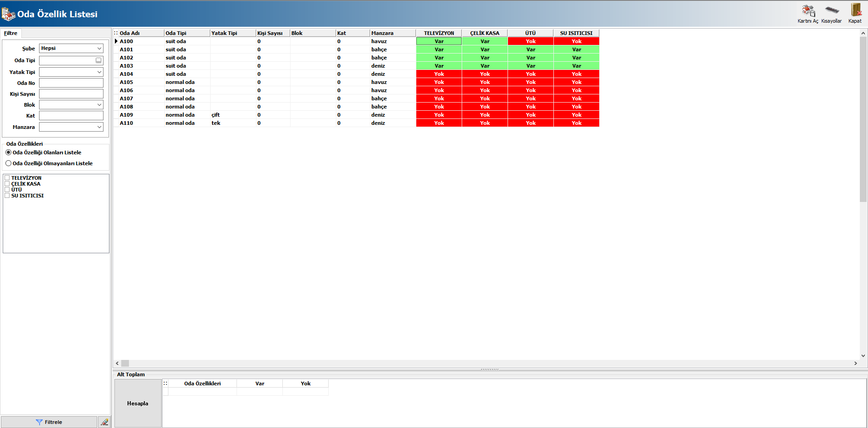The image size is (868, 428).
Task: Click the Kişi Sayısı column header
Action: pyautogui.click(x=273, y=33)
